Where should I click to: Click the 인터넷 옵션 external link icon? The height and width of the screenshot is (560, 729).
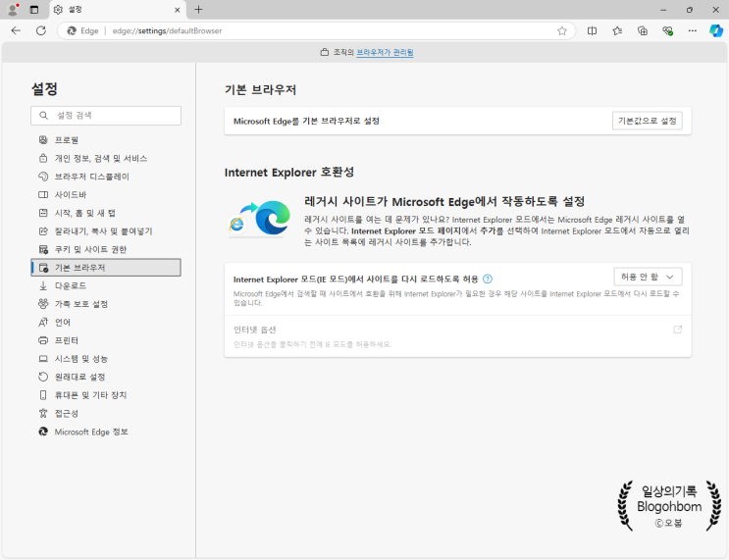click(x=677, y=330)
